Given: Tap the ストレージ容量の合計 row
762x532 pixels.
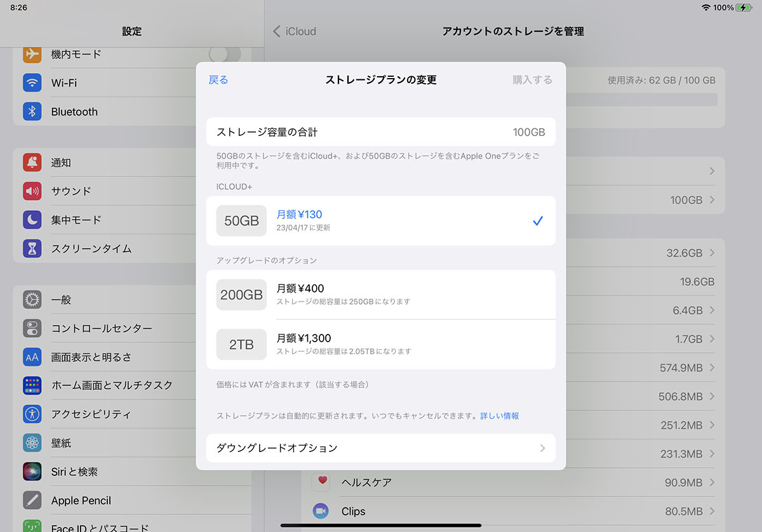Looking at the screenshot, I should 381,132.
